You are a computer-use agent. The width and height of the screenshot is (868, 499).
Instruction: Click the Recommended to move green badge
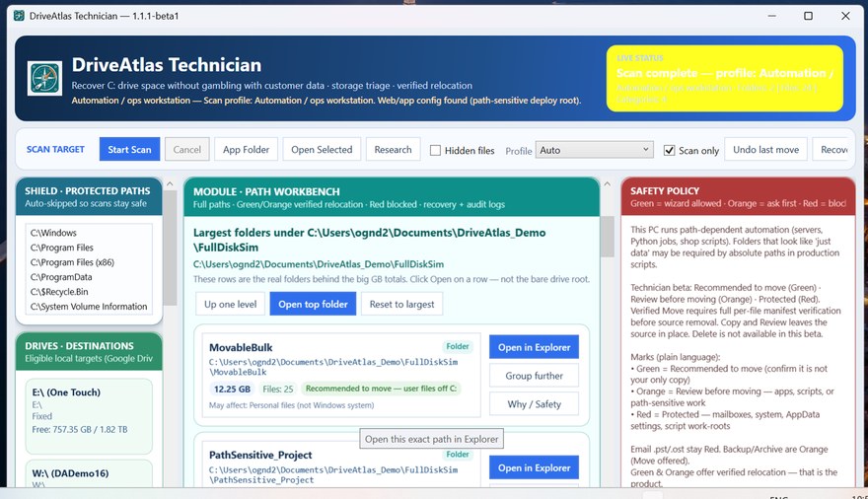tap(382, 389)
